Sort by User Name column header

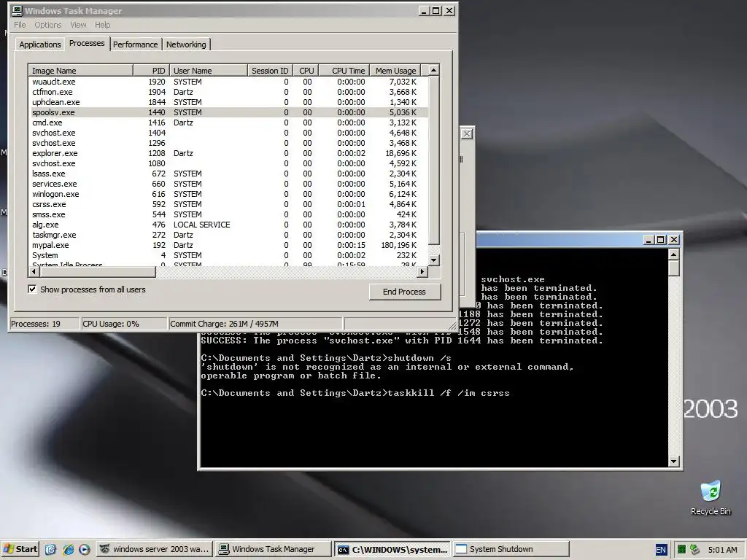click(209, 71)
